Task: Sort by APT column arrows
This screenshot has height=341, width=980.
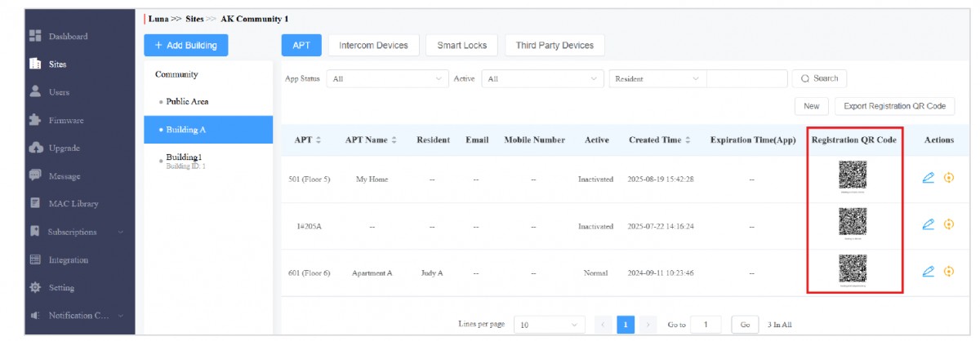Action: pyautogui.click(x=318, y=140)
